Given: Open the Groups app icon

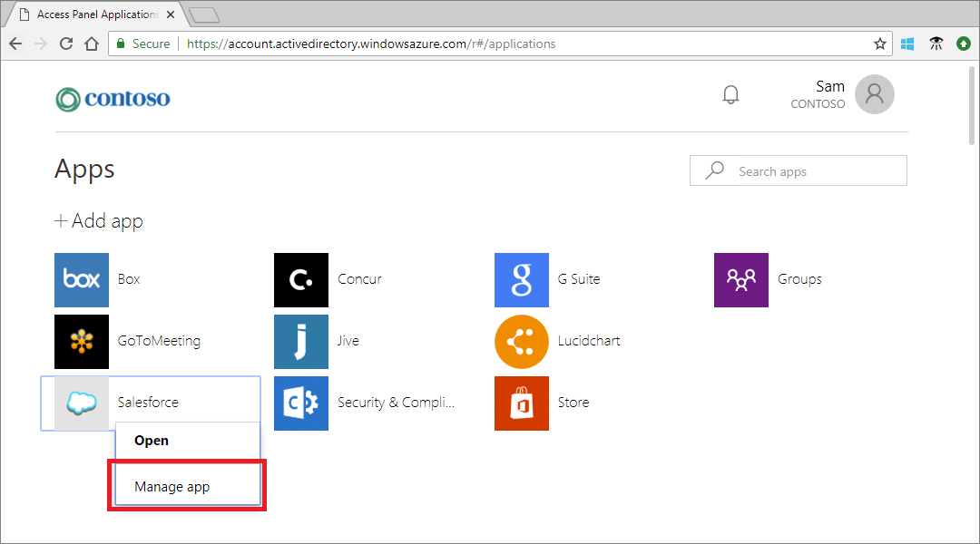Looking at the screenshot, I should coord(741,280).
